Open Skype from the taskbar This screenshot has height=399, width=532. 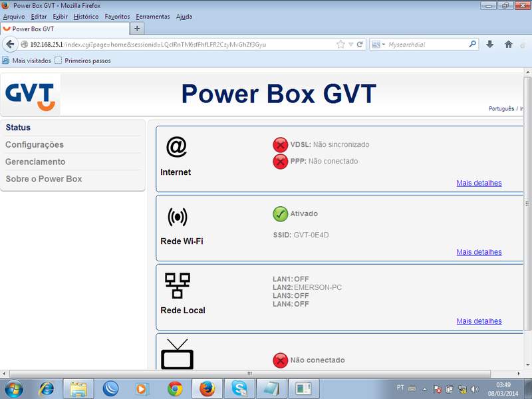click(239, 389)
